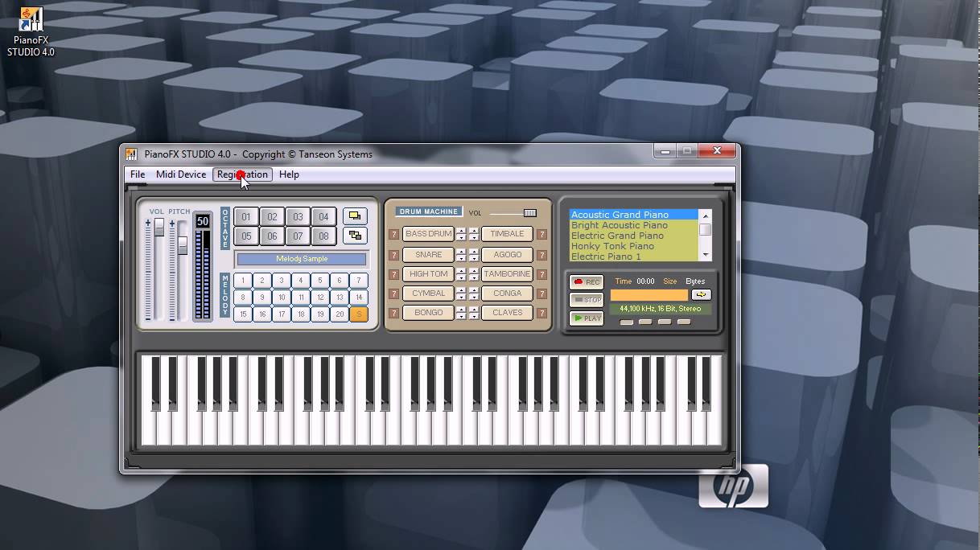Click the main VOL slider handle

click(x=159, y=228)
